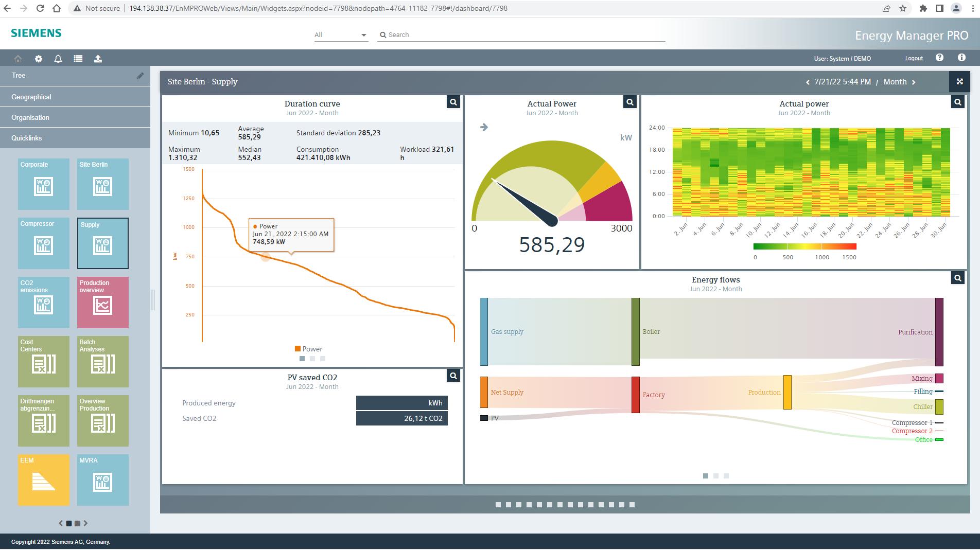Open the Home icon in toolbar

point(18,59)
